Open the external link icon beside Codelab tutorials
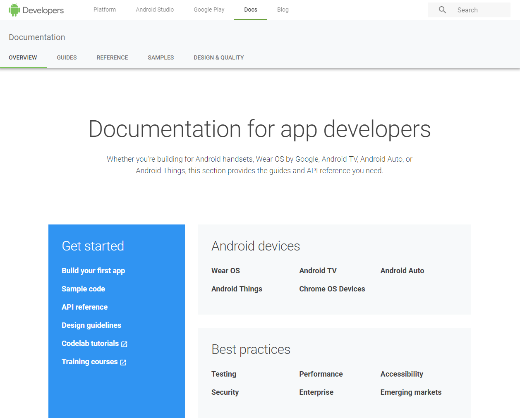This screenshot has height=420, width=520. (125, 344)
